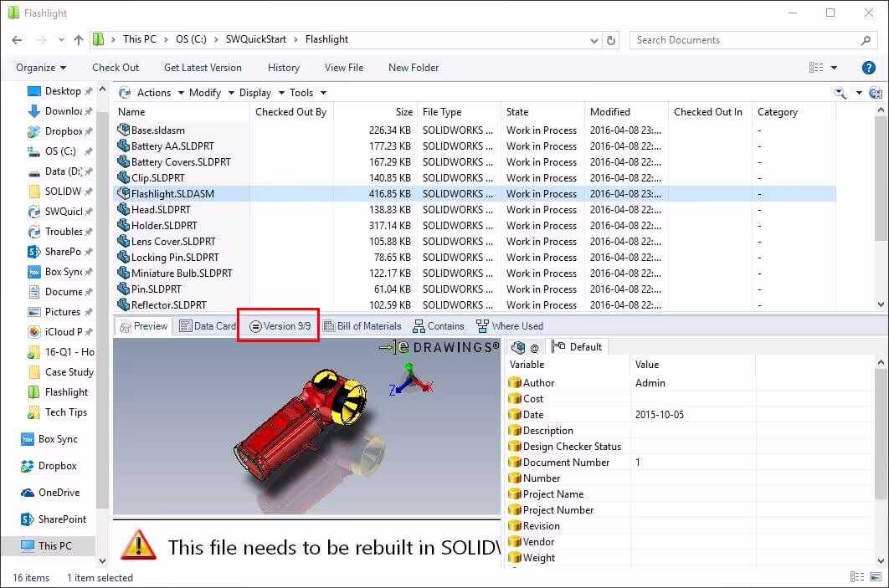Switch to the Preview tab
The width and height of the screenshot is (889, 588).
pyautogui.click(x=143, y=326)
